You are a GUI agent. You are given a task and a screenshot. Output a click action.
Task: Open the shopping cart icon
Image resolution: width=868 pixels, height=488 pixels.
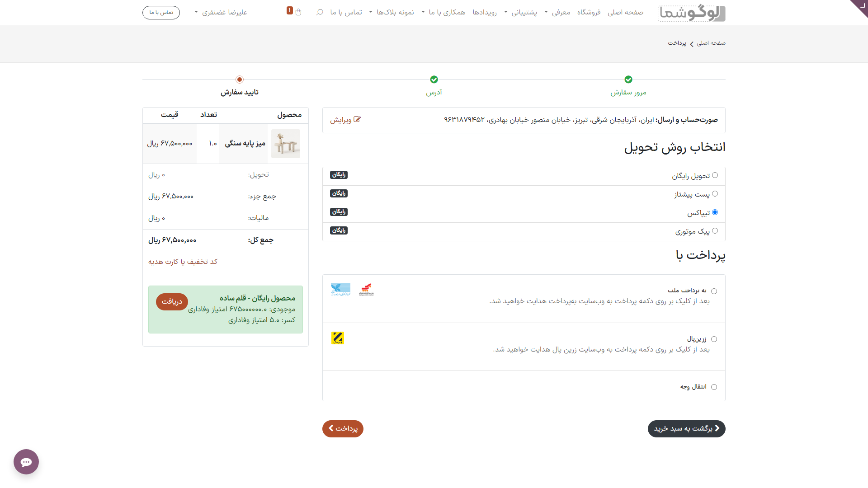point(298,12)
